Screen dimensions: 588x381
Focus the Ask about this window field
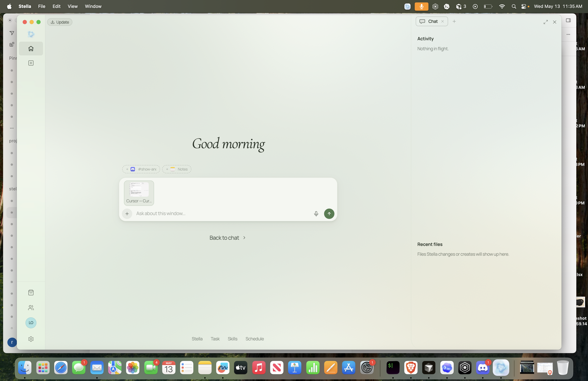pyautogui.click(x=222, y=213)
